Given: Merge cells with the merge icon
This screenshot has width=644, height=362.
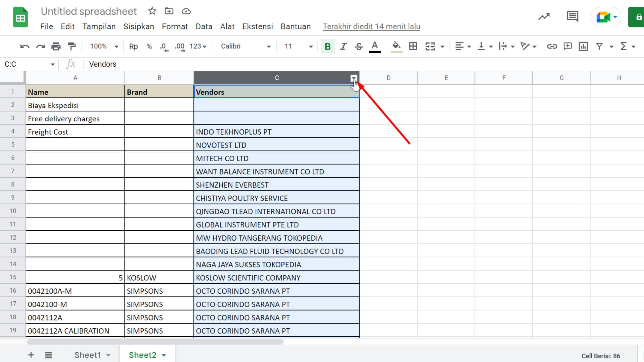Looking at the screenshot, I should (430, 47).
